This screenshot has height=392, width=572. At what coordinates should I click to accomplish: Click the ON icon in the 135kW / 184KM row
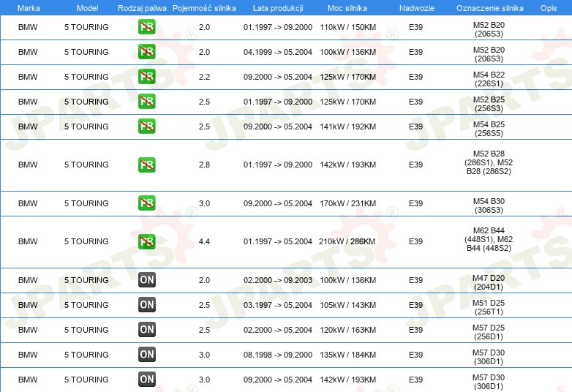[x=147, y=355]
